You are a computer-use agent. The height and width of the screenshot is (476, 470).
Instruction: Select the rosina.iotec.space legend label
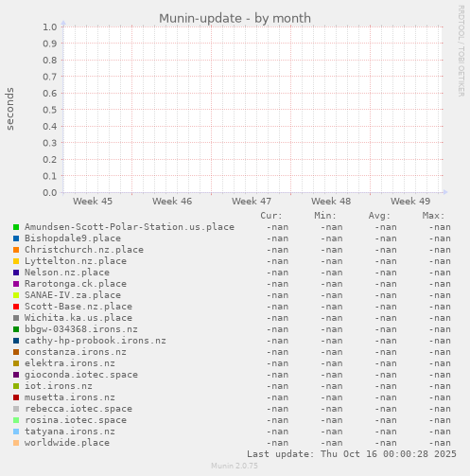pos(76,420)
